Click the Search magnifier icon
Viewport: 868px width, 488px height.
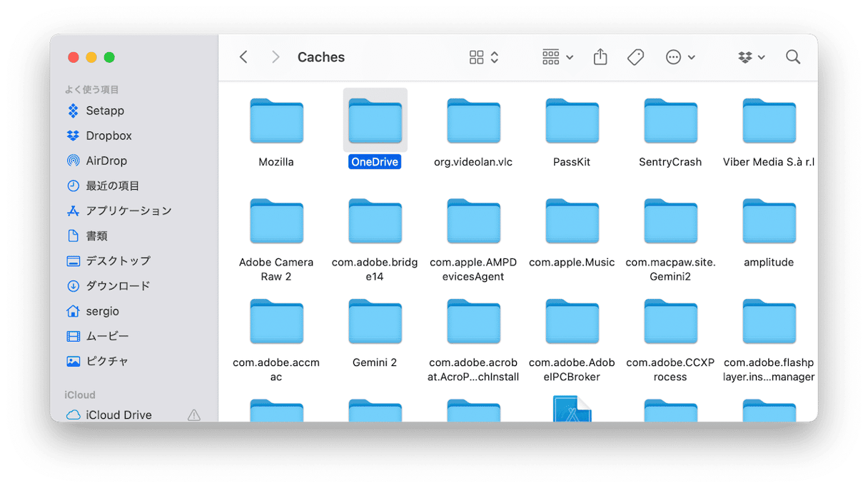point(793,57)
